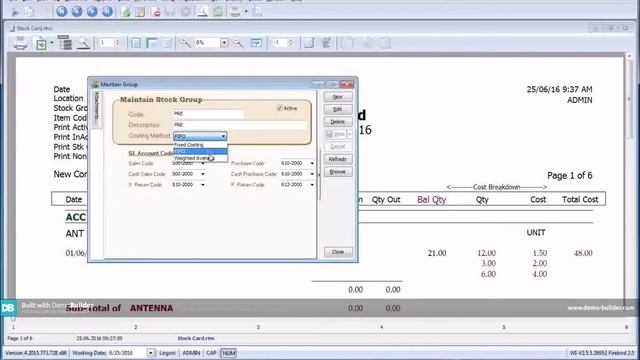Open the Purchase Code dropdown
Viewport: 640px width, 360px height.
(x=312, y=163)
